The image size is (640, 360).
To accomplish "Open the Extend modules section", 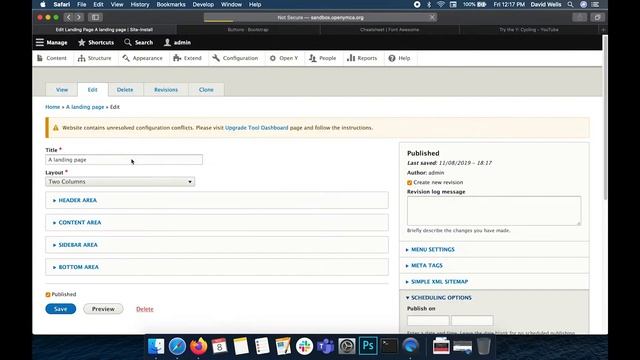I will (187, 58).
